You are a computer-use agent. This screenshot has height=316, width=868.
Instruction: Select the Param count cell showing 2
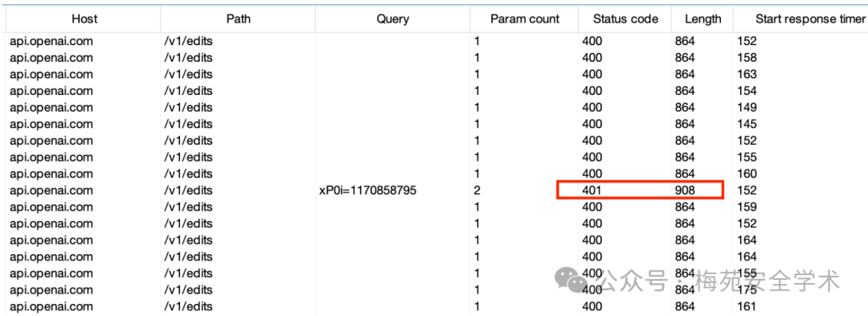pos(477,191)
